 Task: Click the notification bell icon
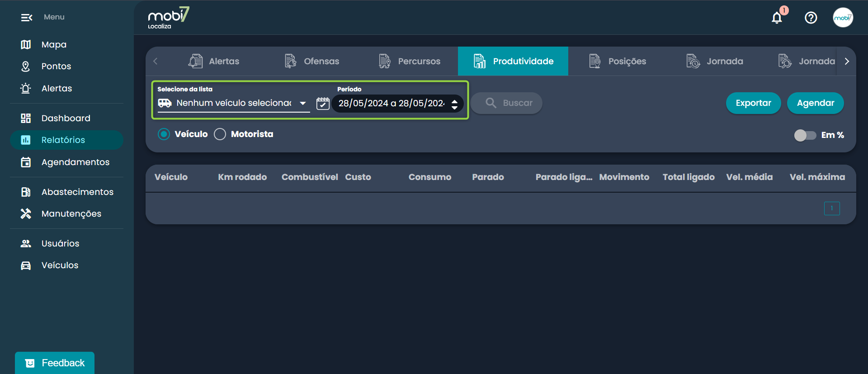(x=777, y=18)
